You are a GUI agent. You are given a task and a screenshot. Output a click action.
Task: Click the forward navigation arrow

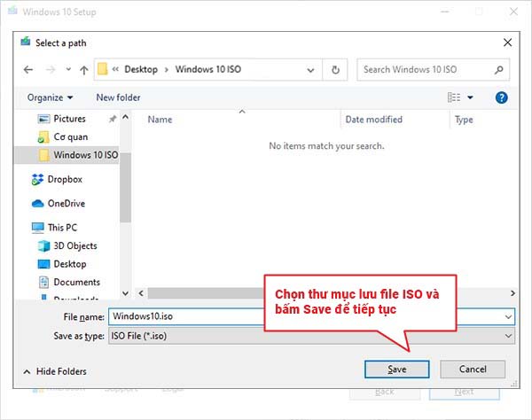[x=51, y=70]
